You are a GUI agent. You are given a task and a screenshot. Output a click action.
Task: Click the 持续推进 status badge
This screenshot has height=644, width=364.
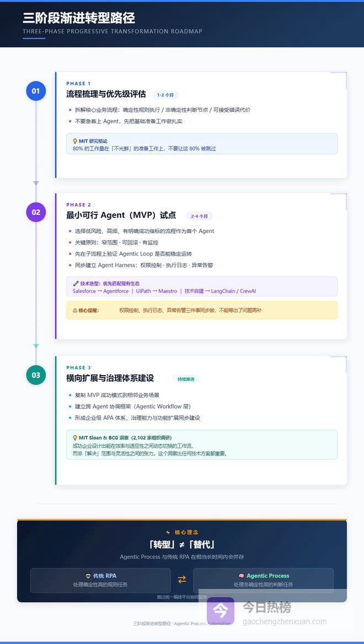click(x=186, y=379)
